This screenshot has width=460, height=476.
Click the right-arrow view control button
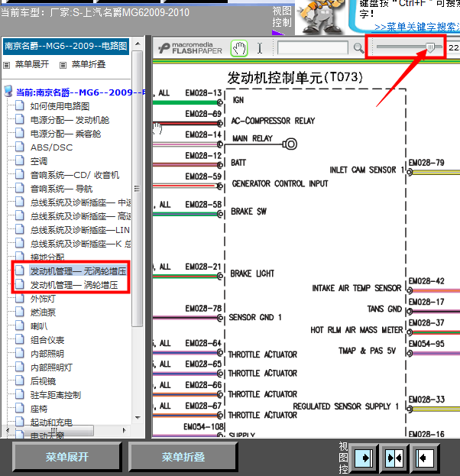pos(364,458)
